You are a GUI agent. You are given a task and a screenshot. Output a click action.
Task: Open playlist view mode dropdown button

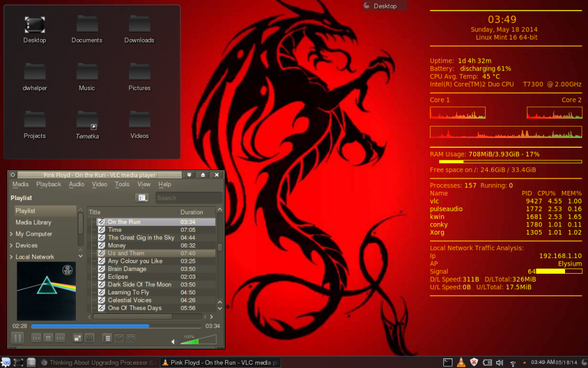142,198
